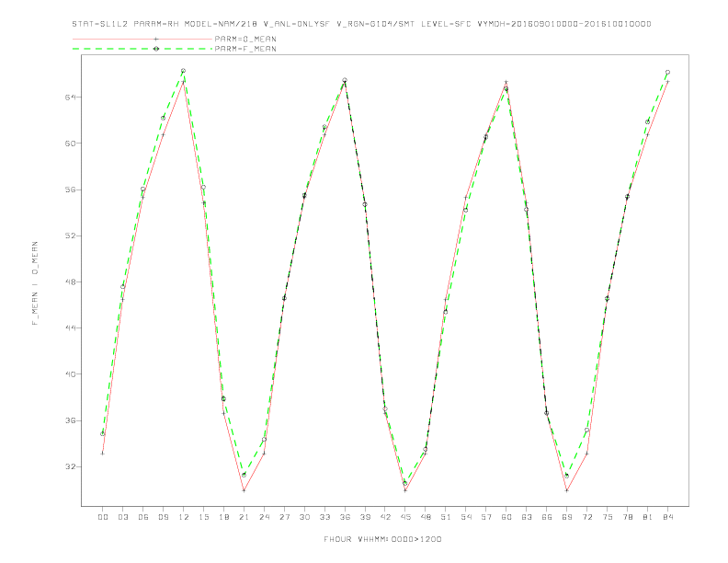
Task: Click the O_MEAN plus minimum at hour 21
Action: 244,490
